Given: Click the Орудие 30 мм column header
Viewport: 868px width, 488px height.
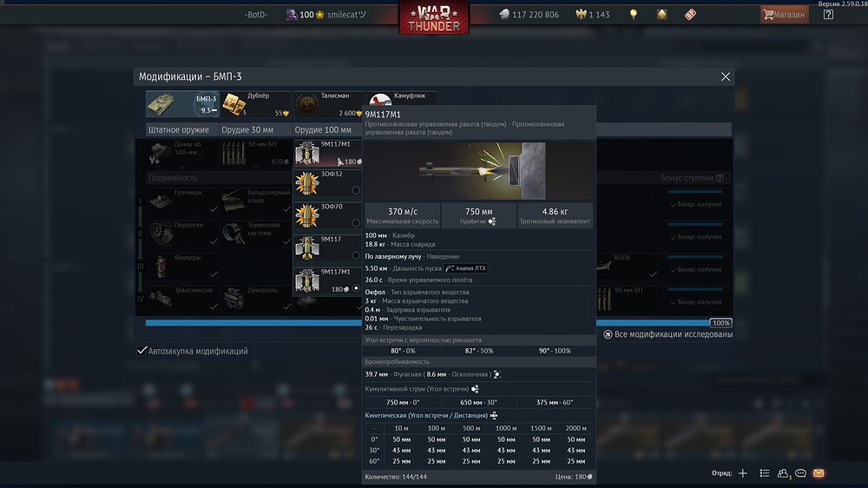Looking at the screenshot, I should [x=247, y=129].
